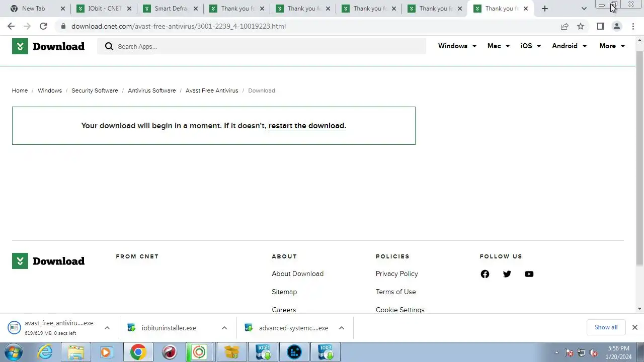The width and height of the screenshot is (644, 362).
Task: Open a new tab with plus button
Action: pyautogui.click(x=545, y=9)
